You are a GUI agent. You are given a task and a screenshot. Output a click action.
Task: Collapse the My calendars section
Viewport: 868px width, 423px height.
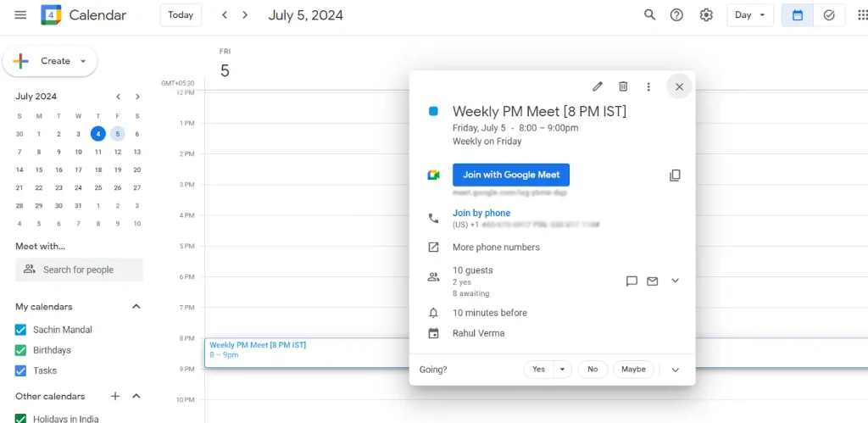(x=136, y=306)
